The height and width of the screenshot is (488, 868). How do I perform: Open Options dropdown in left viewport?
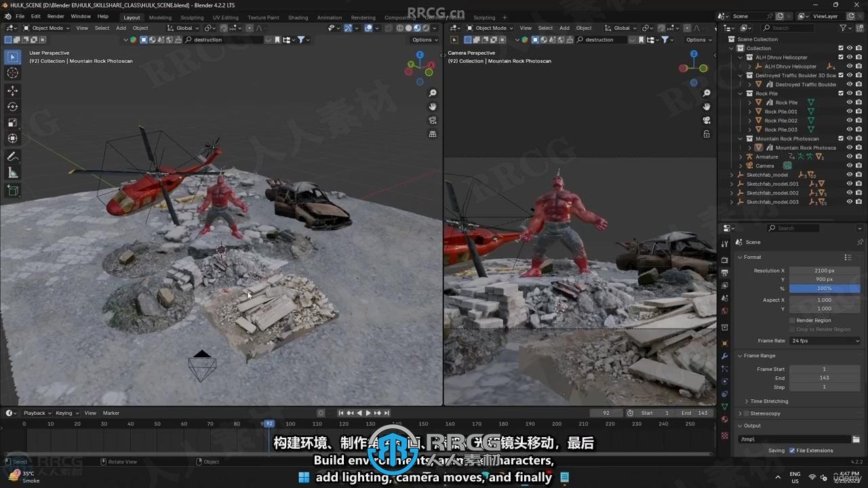coord(424,40)
